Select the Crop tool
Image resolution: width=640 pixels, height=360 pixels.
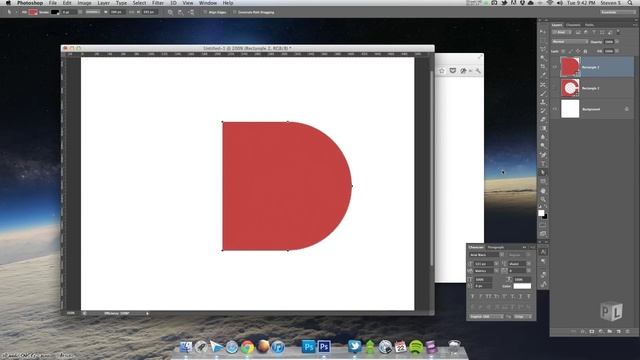click(x=543, y=66)
